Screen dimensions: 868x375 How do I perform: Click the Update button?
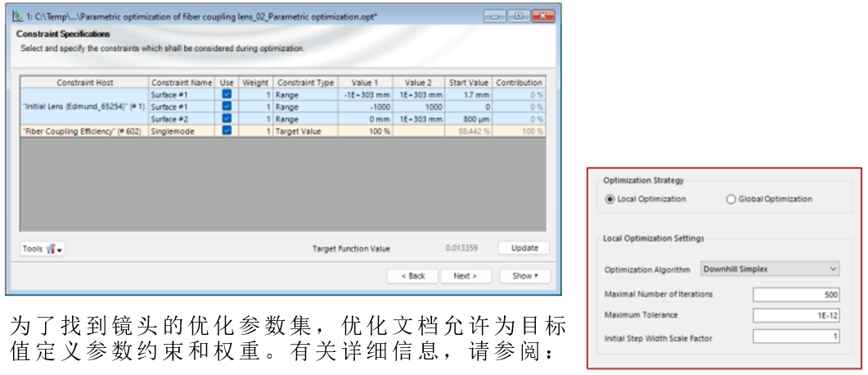pos(524,248)
